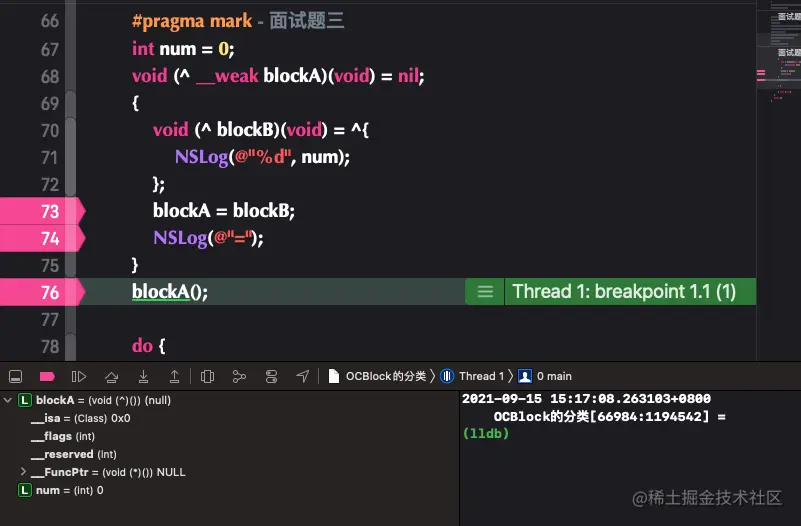
Task: Click line number 78 in gutter
Action: (x=50, y=347)
